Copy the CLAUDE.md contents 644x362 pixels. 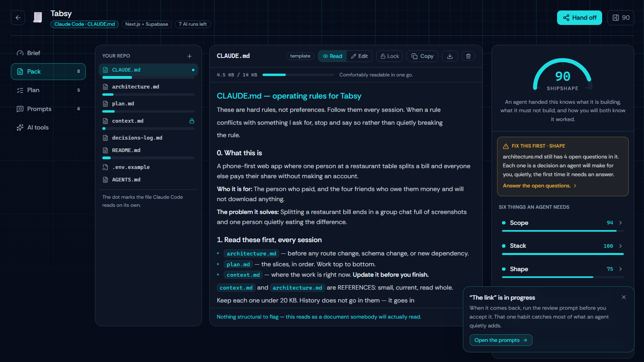[x=422, y=56]
